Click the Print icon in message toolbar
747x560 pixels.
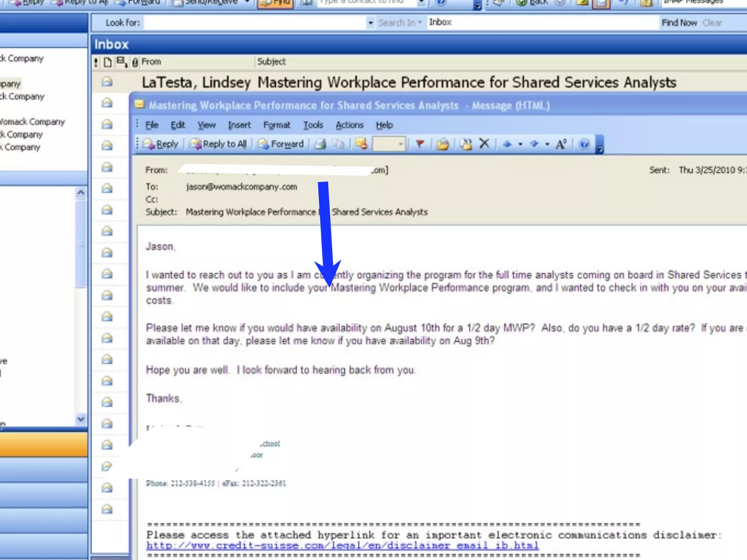(x=320, y=144)
